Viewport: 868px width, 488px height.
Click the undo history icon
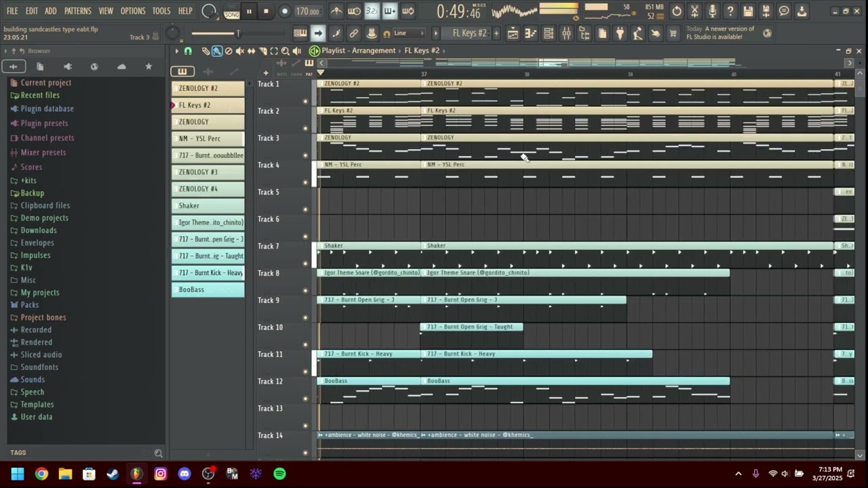click(677, 11)
